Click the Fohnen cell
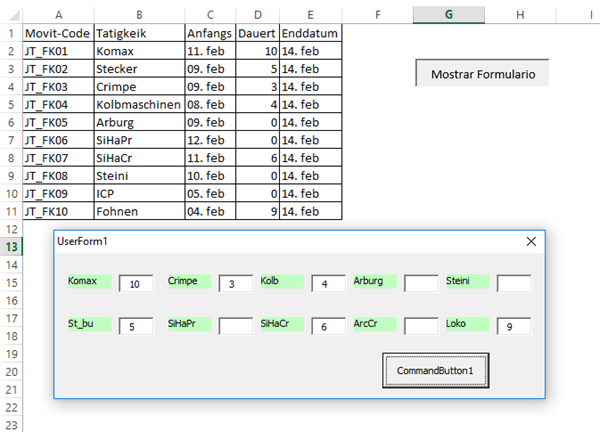Image resolution: width=600 pixels, height=432 pixels. click(x=139, y=211)
